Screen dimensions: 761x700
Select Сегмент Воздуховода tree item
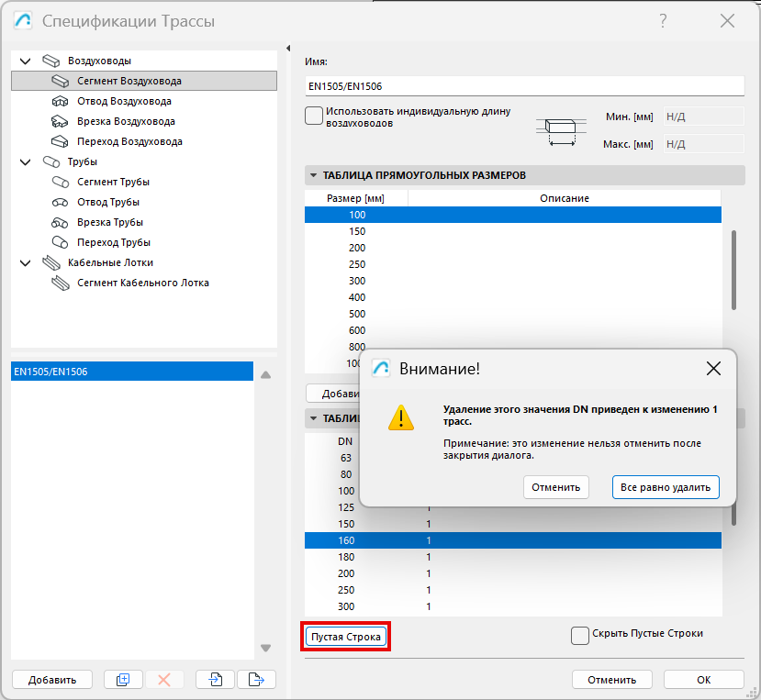(x=144, y=81)
